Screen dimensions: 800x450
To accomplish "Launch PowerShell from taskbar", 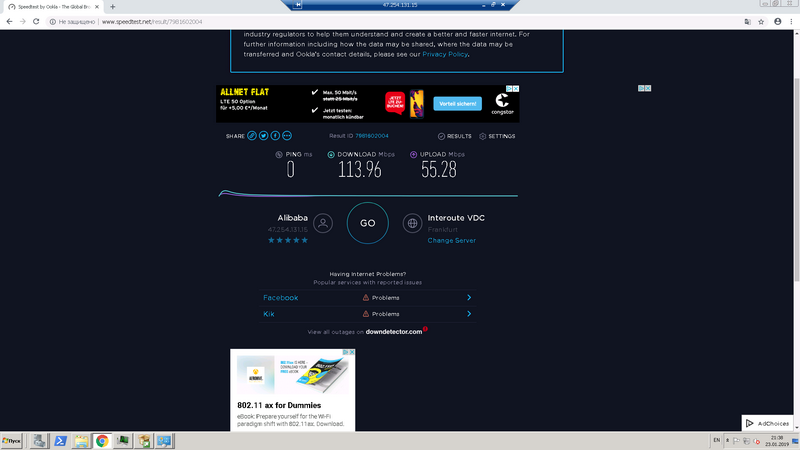I will (x=60, y=441).
